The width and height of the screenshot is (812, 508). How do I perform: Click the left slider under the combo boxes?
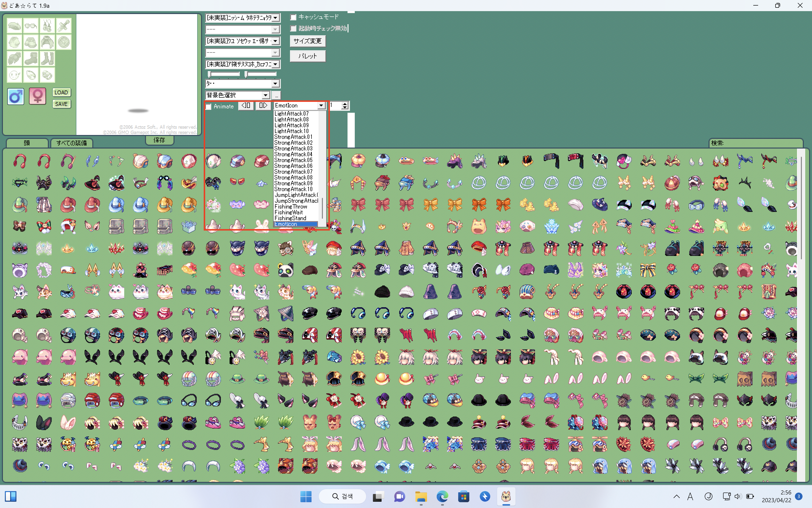click(224, 74)
